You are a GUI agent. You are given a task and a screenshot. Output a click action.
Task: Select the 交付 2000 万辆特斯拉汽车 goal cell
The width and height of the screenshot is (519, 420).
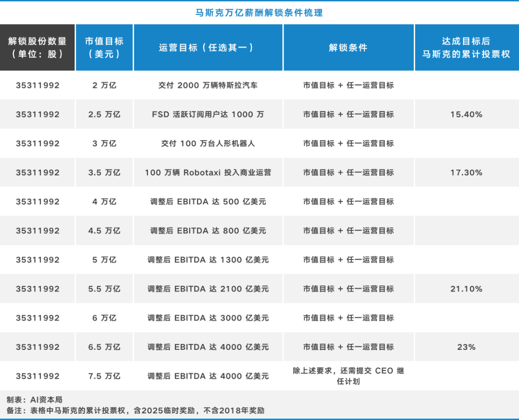208,86
